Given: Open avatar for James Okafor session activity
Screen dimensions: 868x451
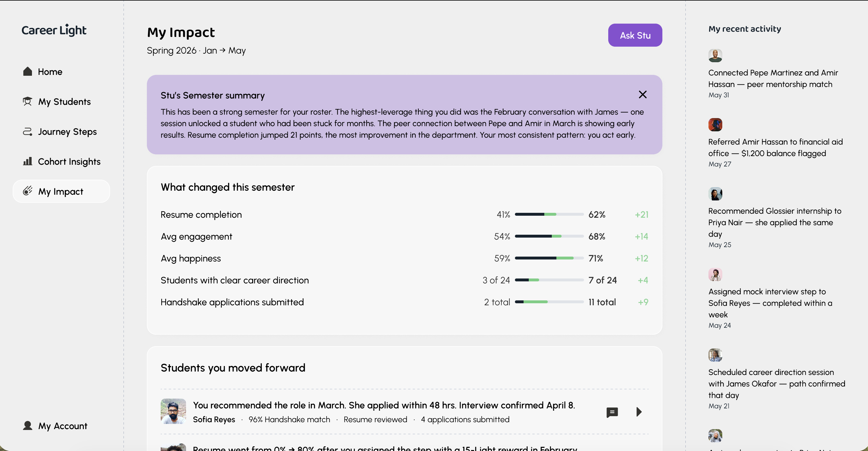Looking at the screenshot, I should 715,355.
